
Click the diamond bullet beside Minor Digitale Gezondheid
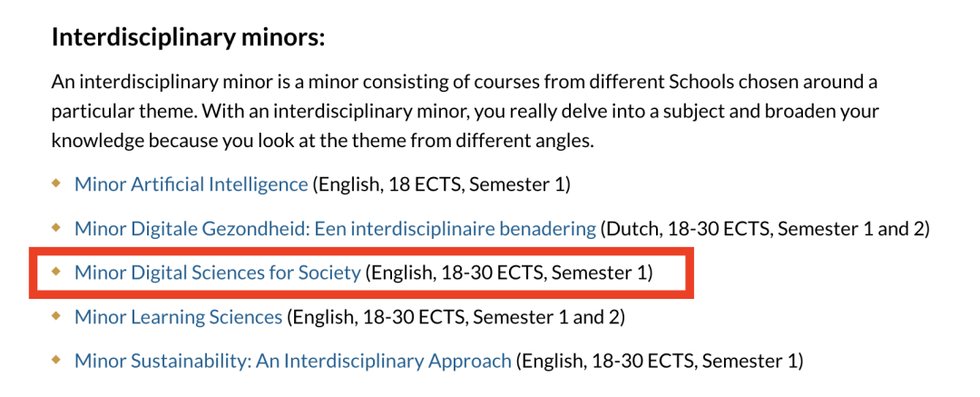(x=56, y=228)
